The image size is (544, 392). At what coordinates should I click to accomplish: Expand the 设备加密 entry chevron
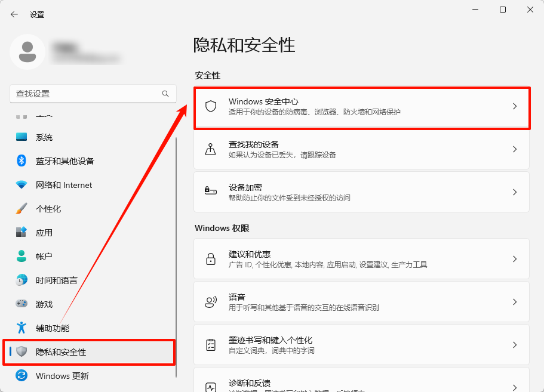click(514, 192)
